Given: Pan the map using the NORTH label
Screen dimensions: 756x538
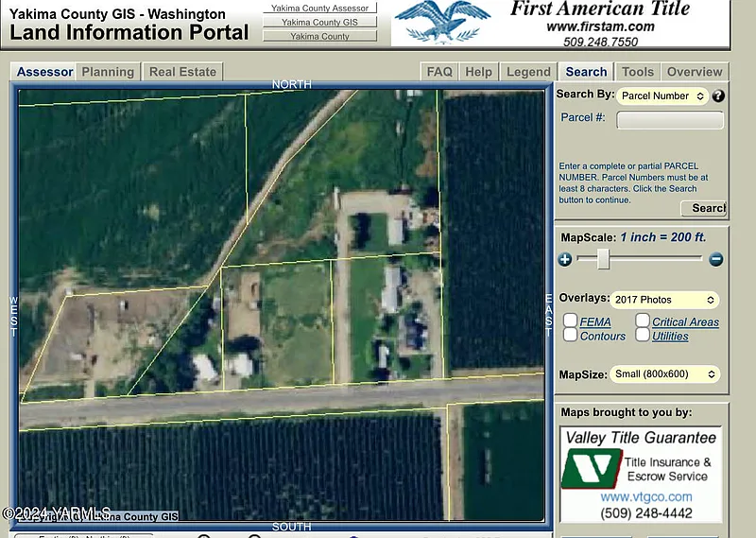Looking at the screenshot, I should [x=291, y=85].
